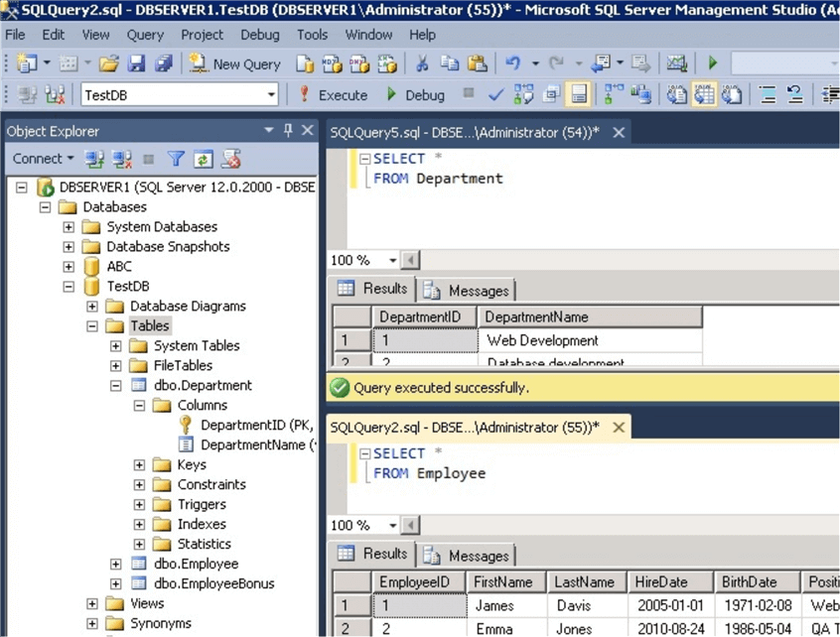Close the SQLQuery2.sql tab
840x637 pixels.
point(619,428)
